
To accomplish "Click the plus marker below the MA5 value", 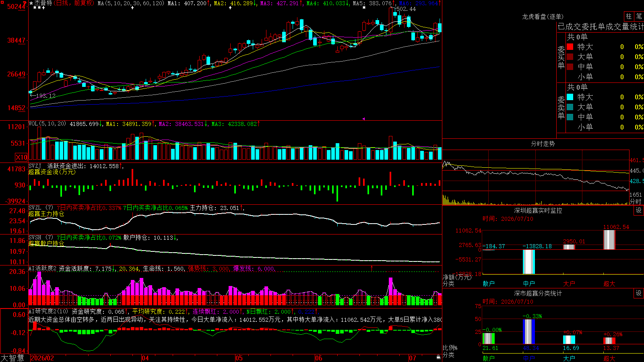I will 364,8.
